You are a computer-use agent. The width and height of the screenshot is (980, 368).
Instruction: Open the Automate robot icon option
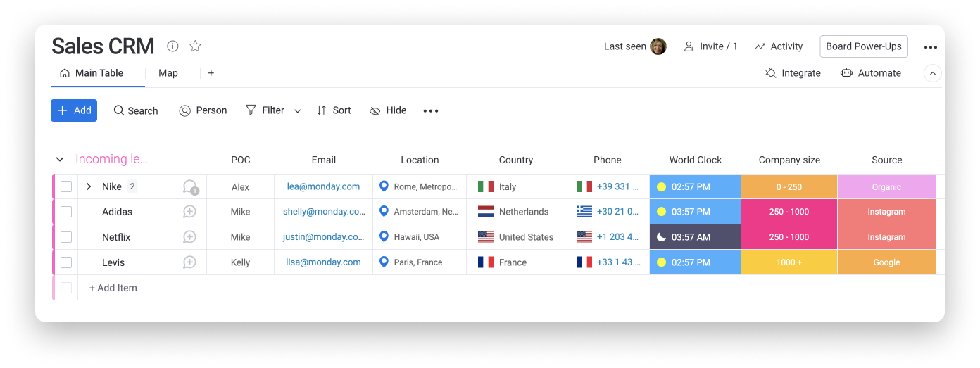click(870, 73)
